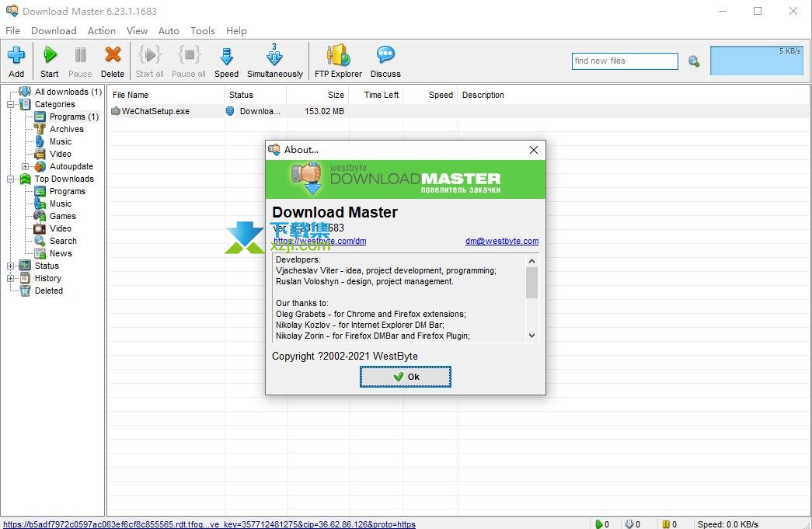
Task: Open the Action menu
Action: pyautogui.click(x=102, y=30)
